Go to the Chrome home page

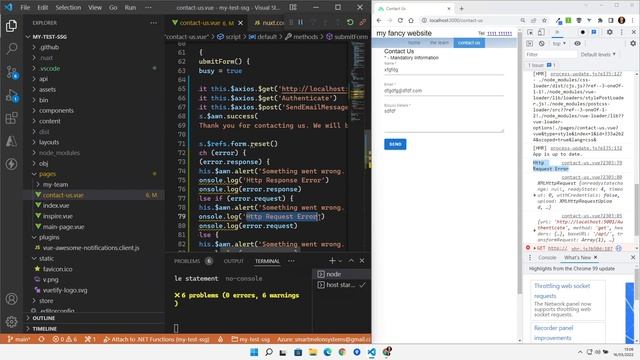click(x=411, y=20)
